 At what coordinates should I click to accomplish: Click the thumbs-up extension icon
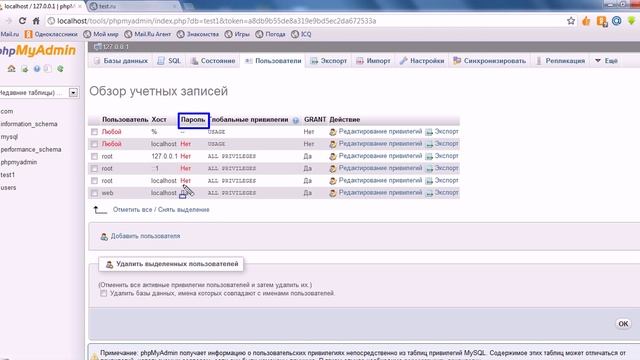[x=586, y=21]
